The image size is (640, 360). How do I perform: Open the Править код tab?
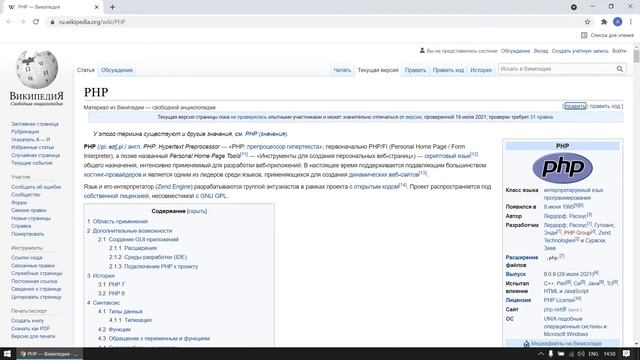(448, 70)
